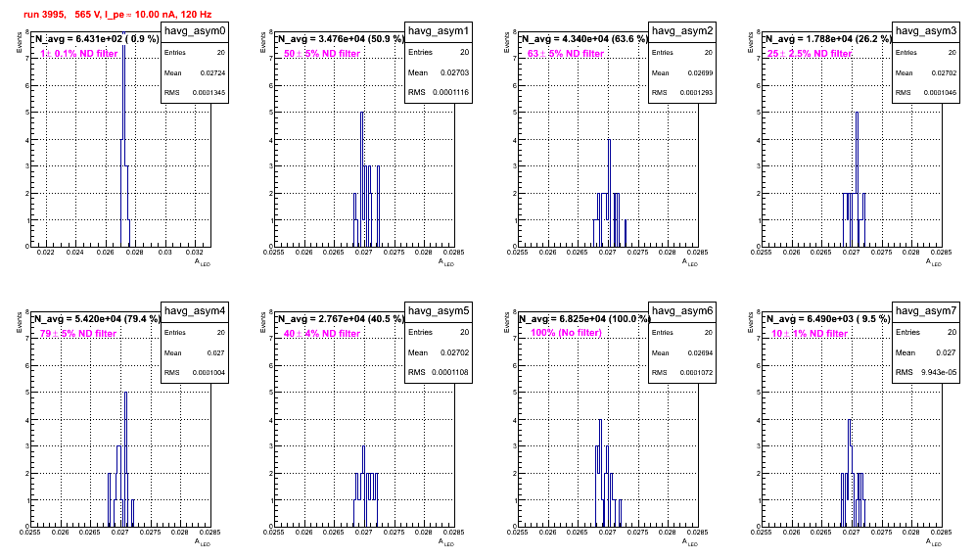Click the N_avg = 6.825e+04 label
The height and width of the screenshot is (560, 975).
click(x=584, y=318)
